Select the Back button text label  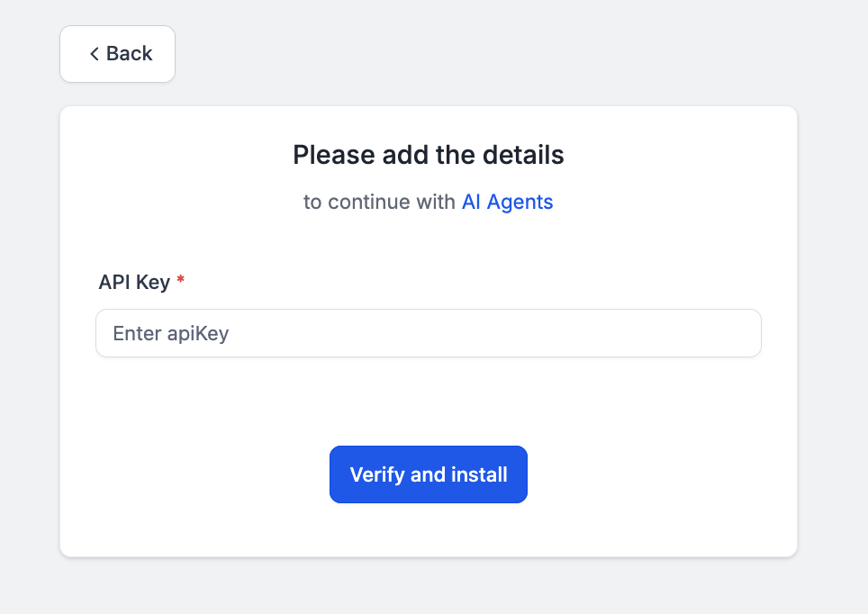(x=129, y=53)
